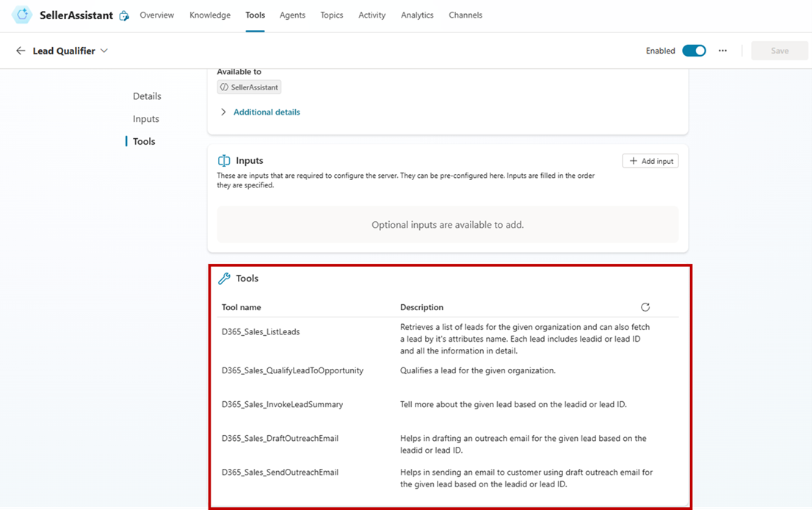The image size is (812, 510).
Task: Refresh the tools list with the reload icon
Action: (645, 307)
